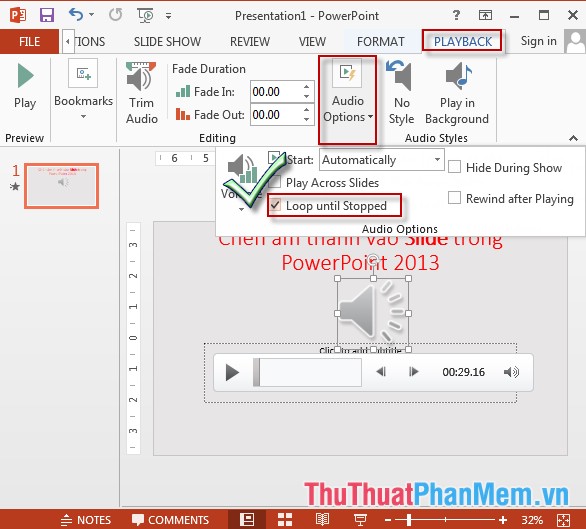Play audio from the slide player bar

point(232,372)
